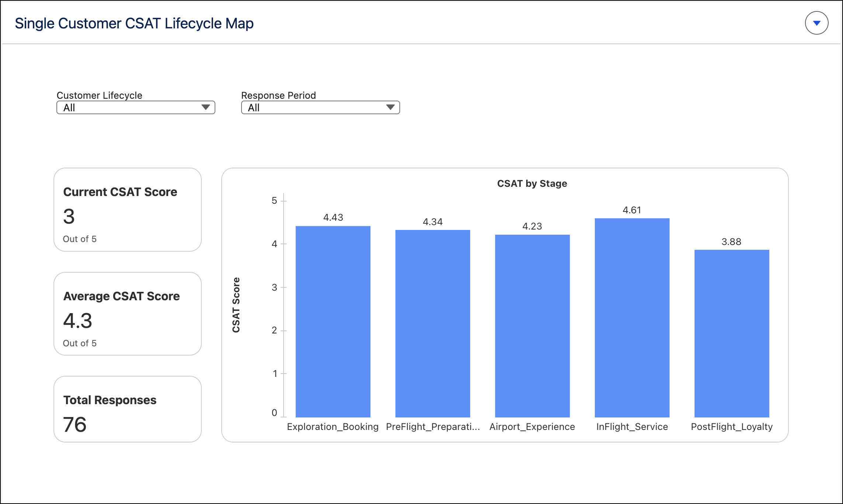Click the Total Responses value 76
This screenshot has width=843, height=504.
pyautogui.click(x=75, y=424)
